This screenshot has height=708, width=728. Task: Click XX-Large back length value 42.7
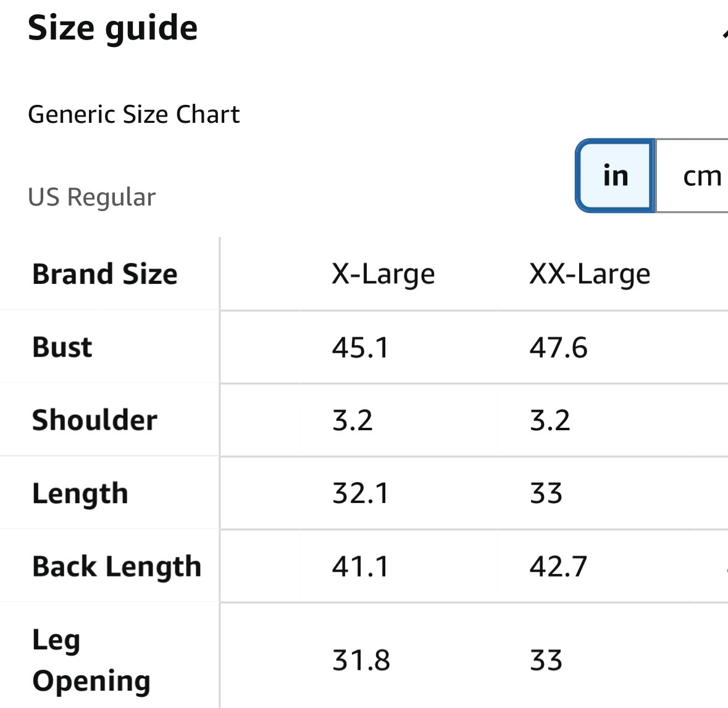558,566
